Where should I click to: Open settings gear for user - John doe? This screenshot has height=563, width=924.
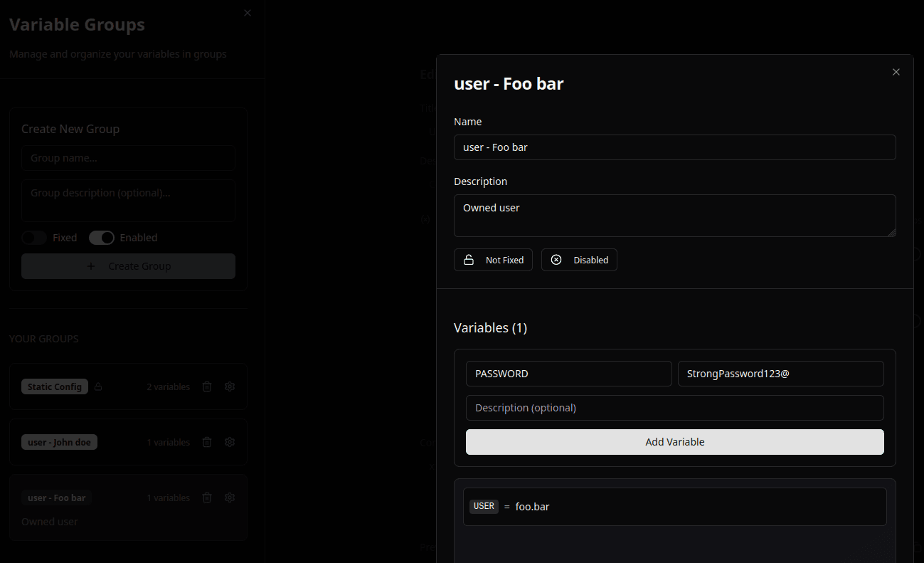tap(229, 442)
